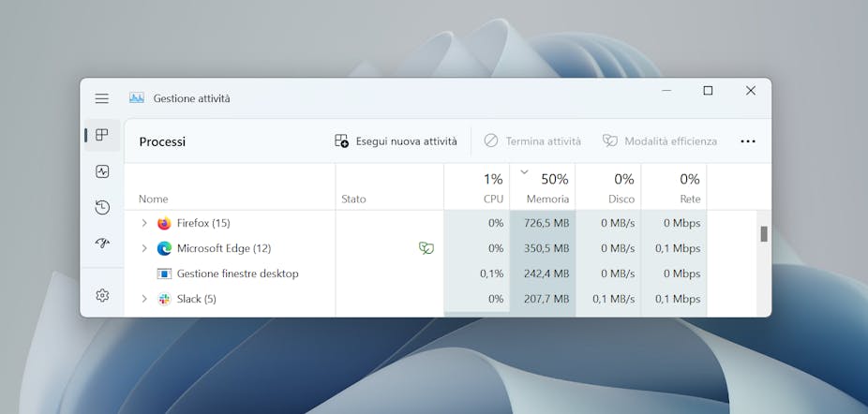
Task: Toggle Modalità efficienza for the process
Action: click(659, 141)
